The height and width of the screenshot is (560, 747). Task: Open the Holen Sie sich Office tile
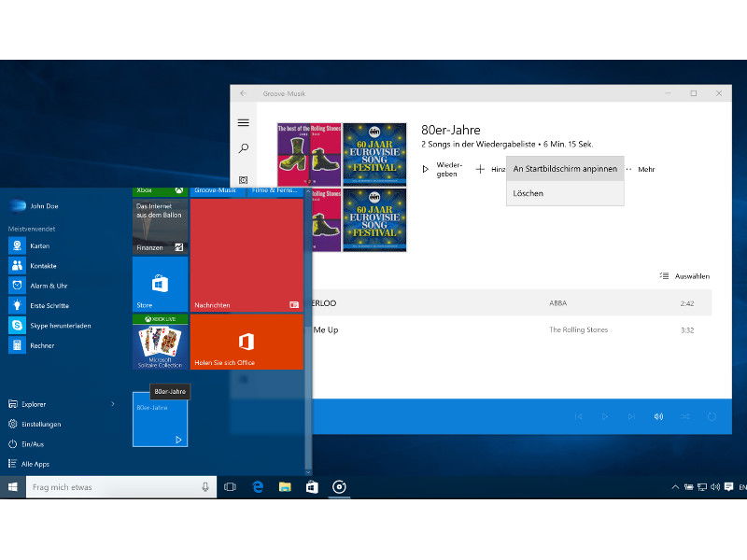coord(247,342)
